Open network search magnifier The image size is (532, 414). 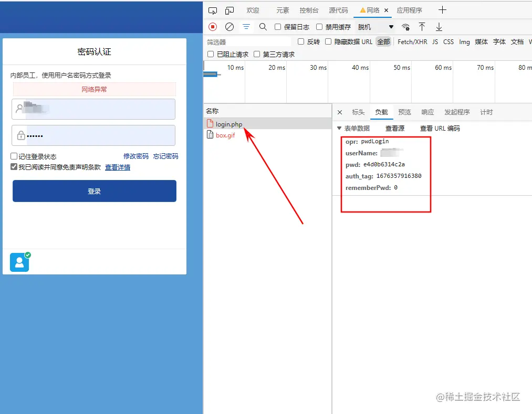click(x=263, y=27)
